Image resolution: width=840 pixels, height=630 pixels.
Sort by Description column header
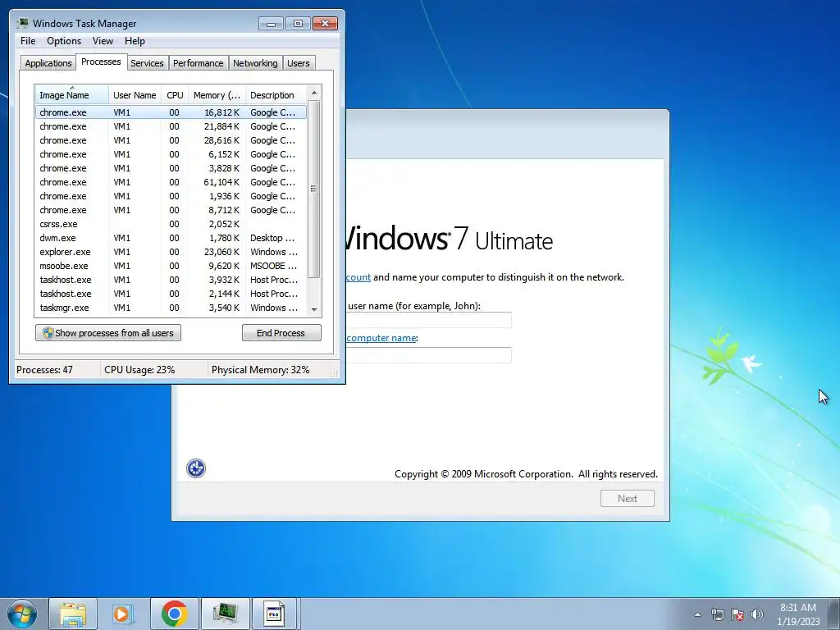tap(276, 95)
